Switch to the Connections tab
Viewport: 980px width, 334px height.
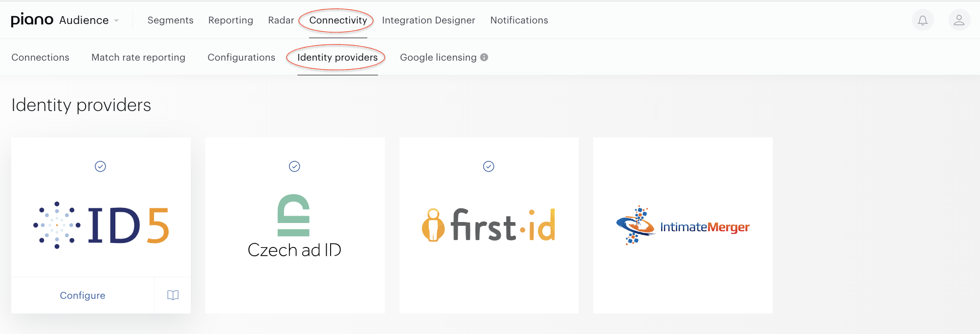[40, 57]
